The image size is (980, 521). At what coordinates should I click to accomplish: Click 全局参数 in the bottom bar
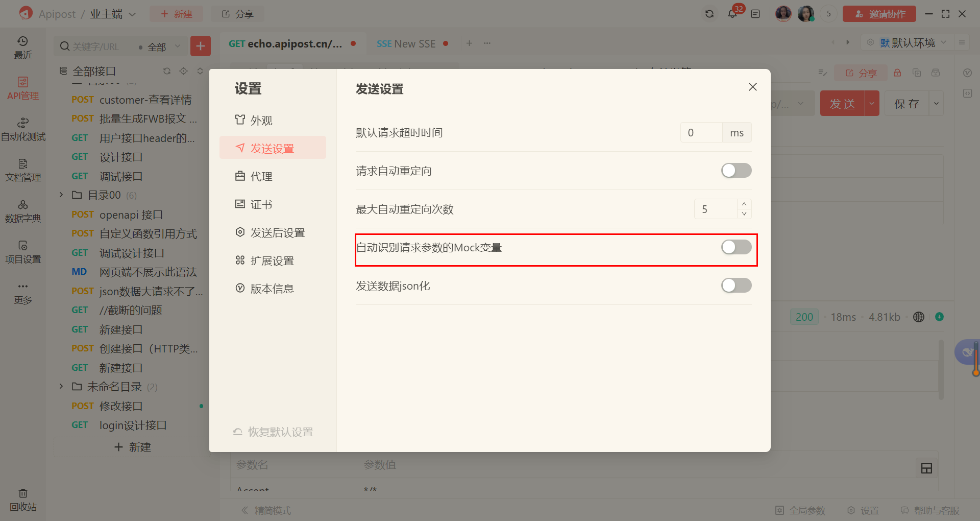tap(800, 510)
